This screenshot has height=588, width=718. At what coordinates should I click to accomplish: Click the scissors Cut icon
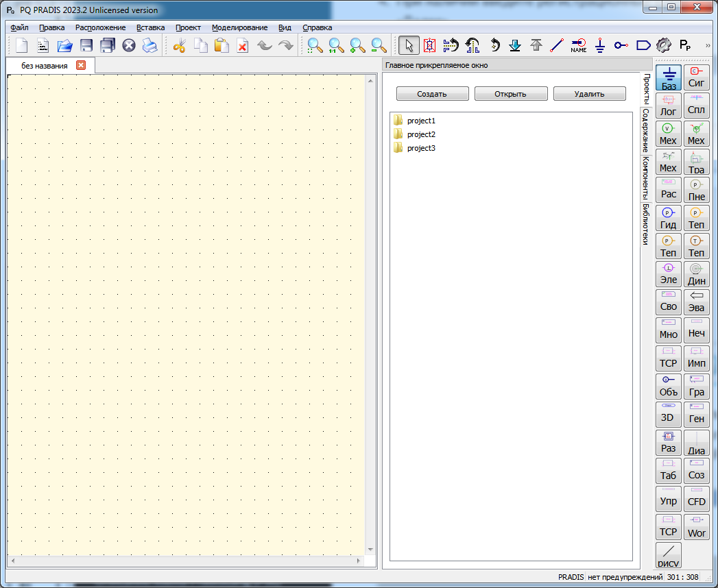[180, 46]
